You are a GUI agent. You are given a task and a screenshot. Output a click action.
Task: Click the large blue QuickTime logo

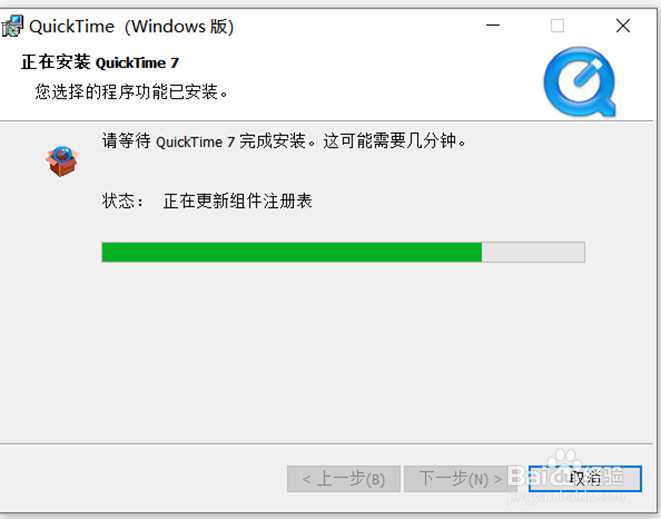[x=580, y=82]
